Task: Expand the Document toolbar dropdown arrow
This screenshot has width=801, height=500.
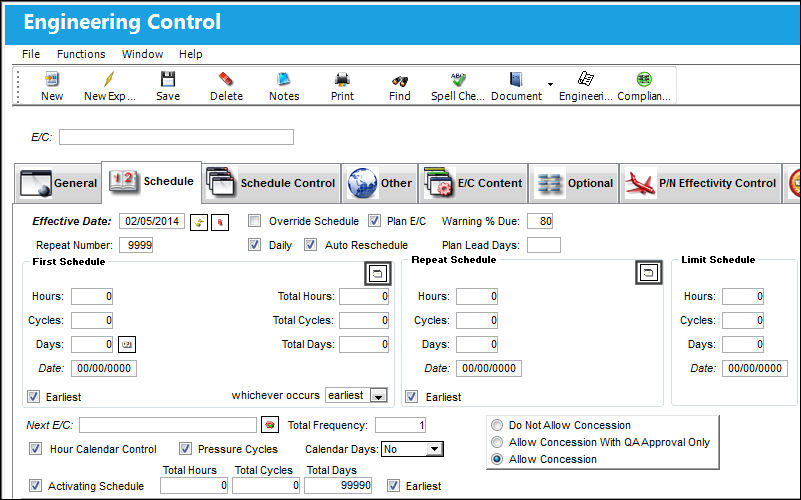Action: coord(550,84)
